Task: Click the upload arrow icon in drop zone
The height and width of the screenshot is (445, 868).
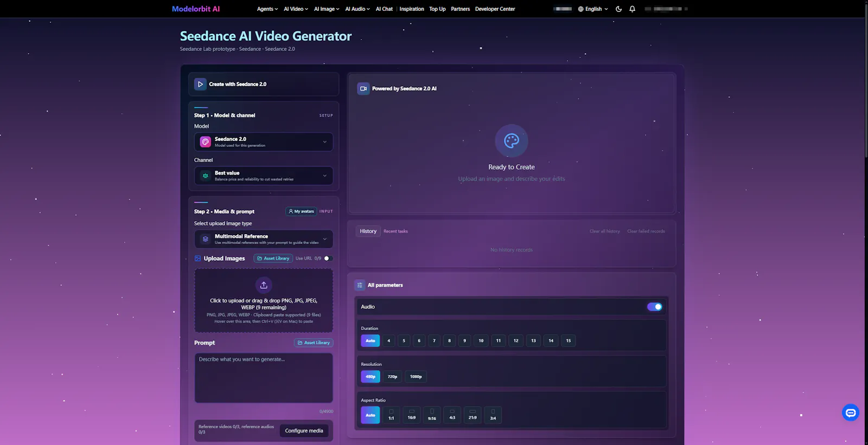Action: 264,285
